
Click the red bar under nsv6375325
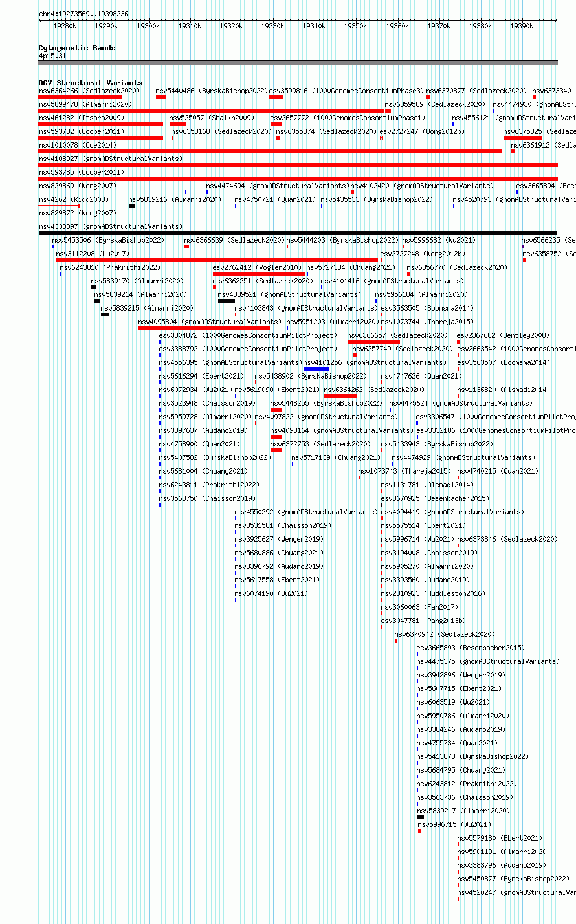point(523,138)
